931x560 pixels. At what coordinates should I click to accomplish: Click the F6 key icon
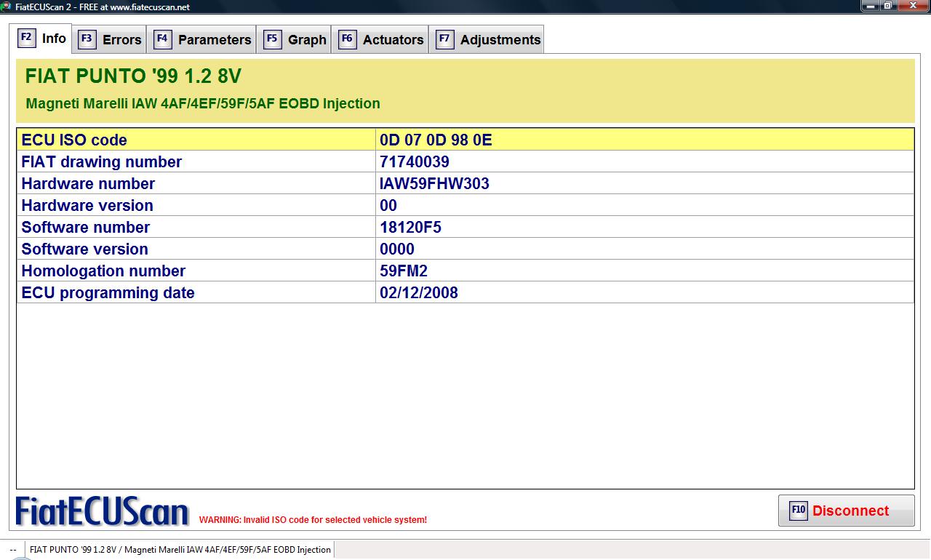click(347, 39)
